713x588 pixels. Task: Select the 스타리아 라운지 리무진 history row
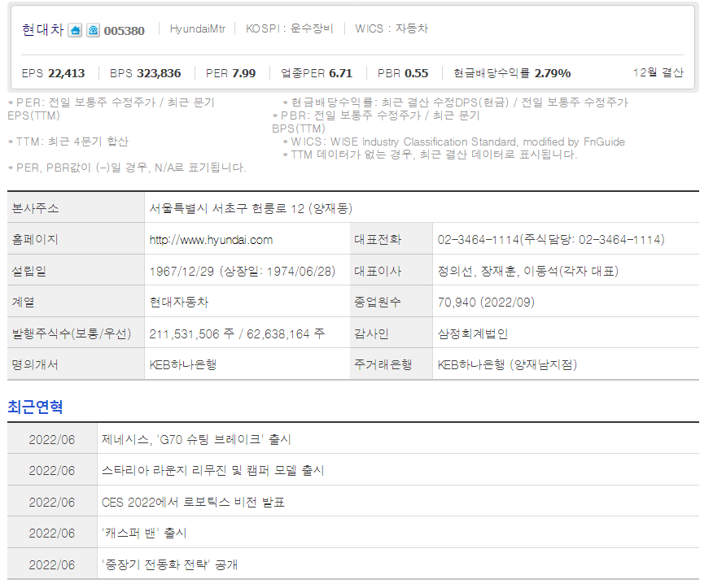click(x=353, y=470)
